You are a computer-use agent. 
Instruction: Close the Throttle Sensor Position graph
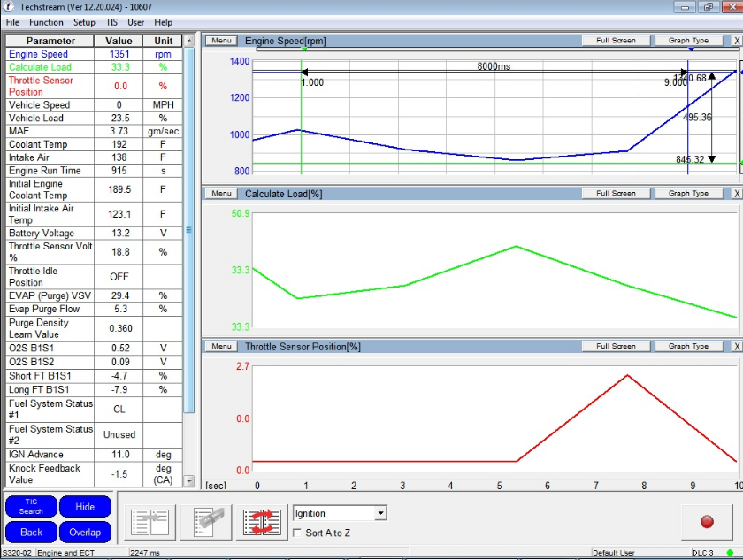(737, 346)
